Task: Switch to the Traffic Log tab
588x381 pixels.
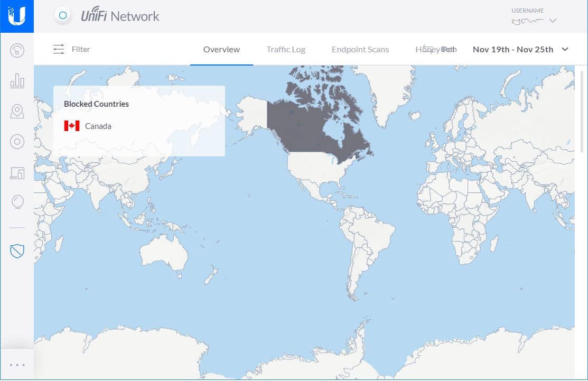Action: point(286,49)
